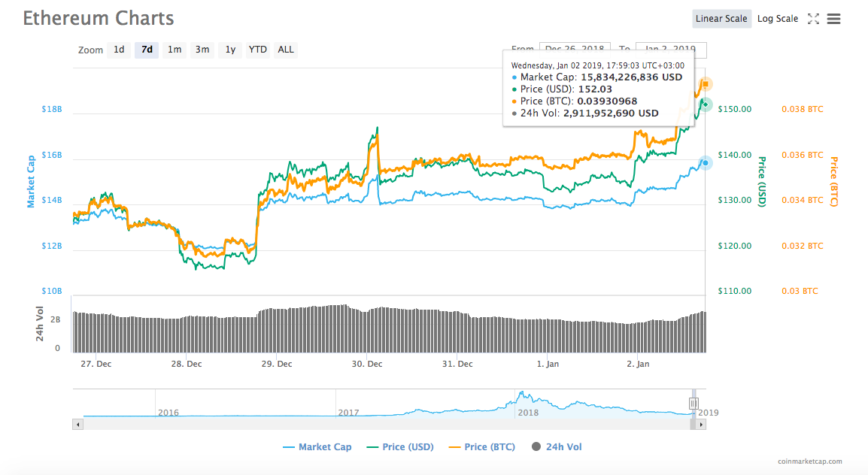Click the Market Cap axis title
Viewport: 868px width, 475px height.
coord(30,181)
